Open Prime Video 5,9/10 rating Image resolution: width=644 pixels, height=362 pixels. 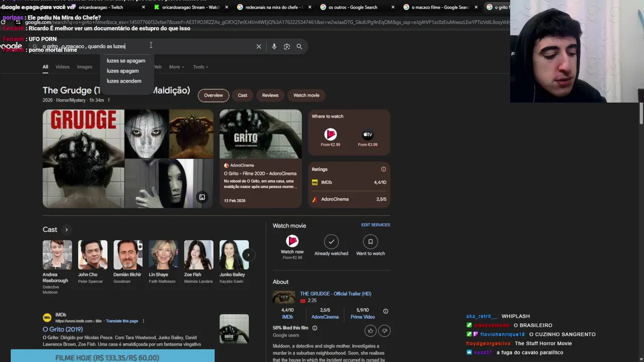point(362,313)
